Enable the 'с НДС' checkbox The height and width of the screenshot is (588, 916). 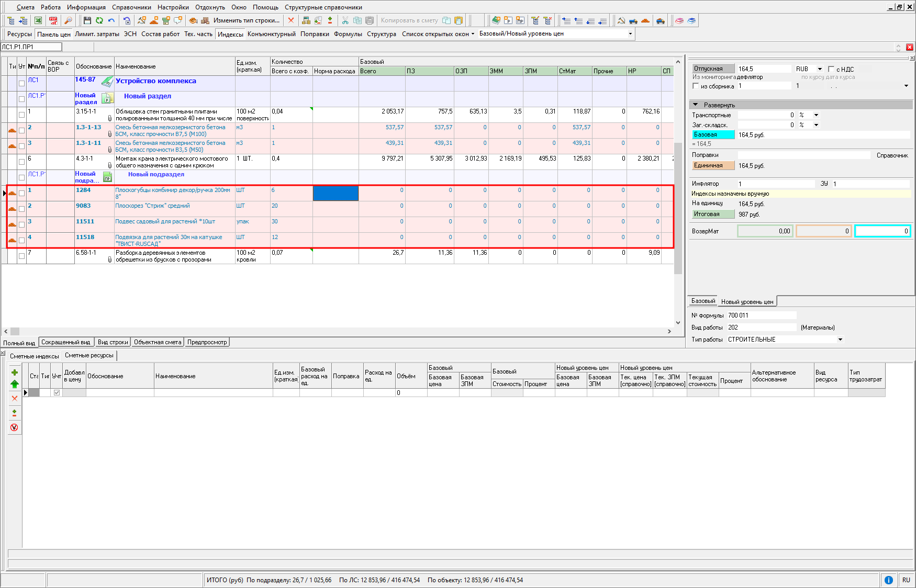[x=831, y=69]
